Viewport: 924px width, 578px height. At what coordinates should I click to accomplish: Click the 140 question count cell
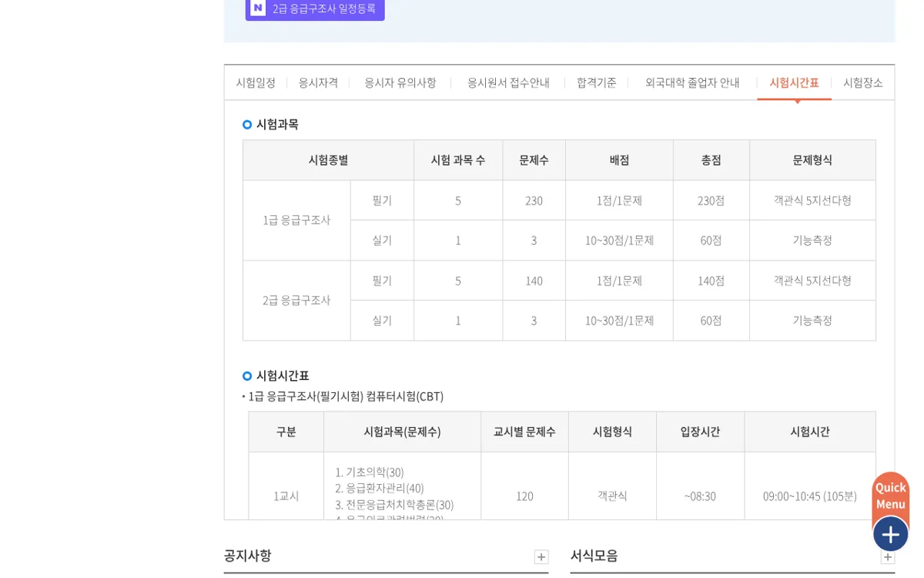coord(534,281)
